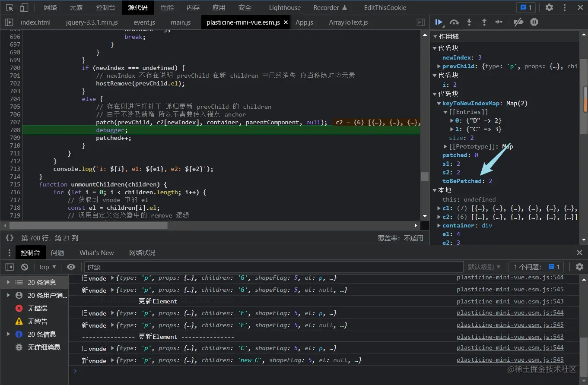Expand the 20 条信息 sidebar group
This screenshot has height=385, width=588.
pyautogui.click(x=8, y=334)
